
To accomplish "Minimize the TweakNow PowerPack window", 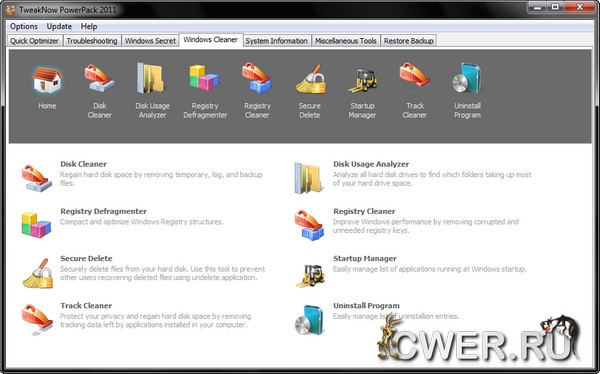I will (536, 7).
